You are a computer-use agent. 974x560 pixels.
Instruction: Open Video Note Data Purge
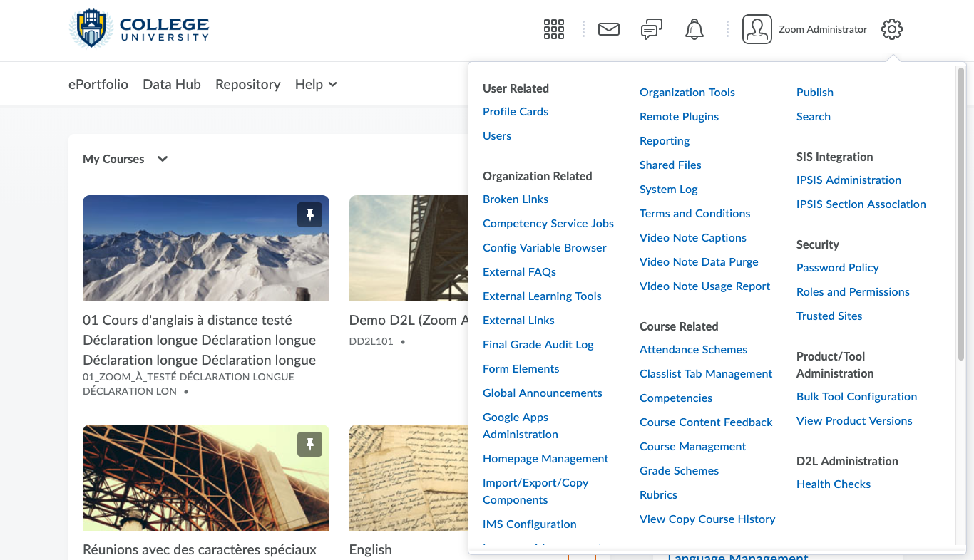[699, 262]
